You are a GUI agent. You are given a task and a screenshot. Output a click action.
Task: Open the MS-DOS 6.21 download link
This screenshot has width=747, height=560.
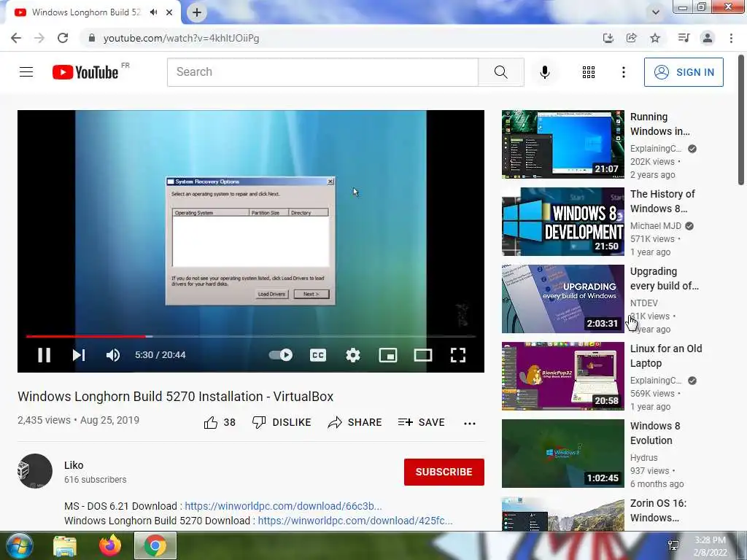click(283, 506)
